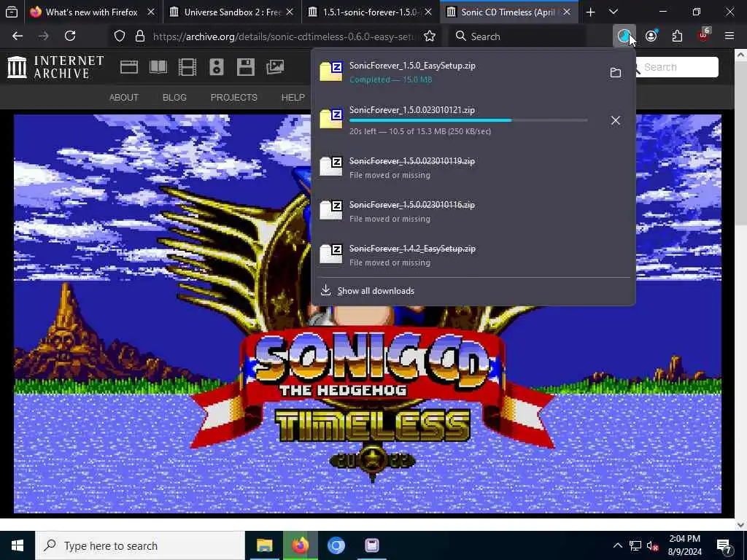Open the Firefox View icon in tab bar
Viewport: 747px width, 560px height.
pyautogui.click(x=12, y=12)
